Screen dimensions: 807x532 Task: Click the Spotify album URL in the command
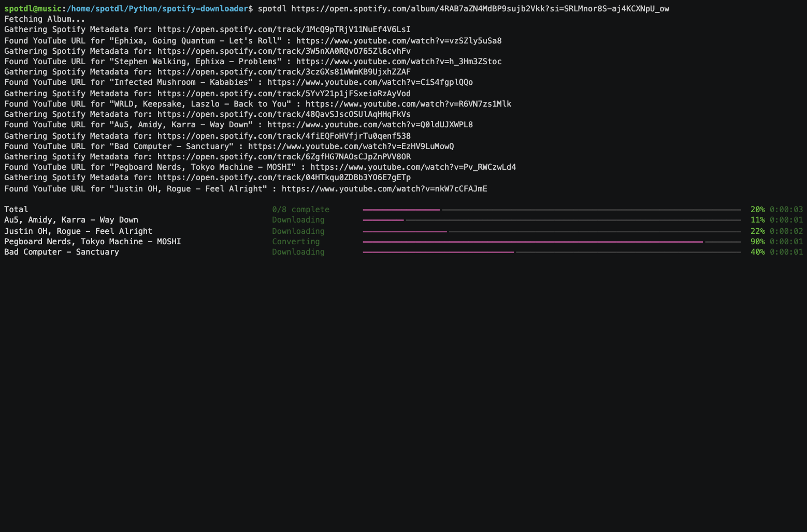pyautogui.click(x=480, y=9)
